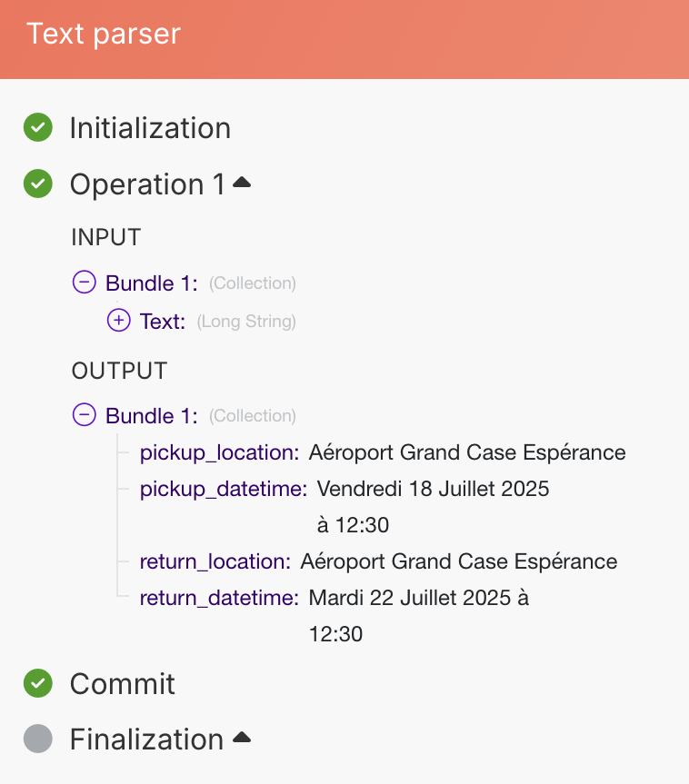Click the return_datetime key label

coord(218,598)
